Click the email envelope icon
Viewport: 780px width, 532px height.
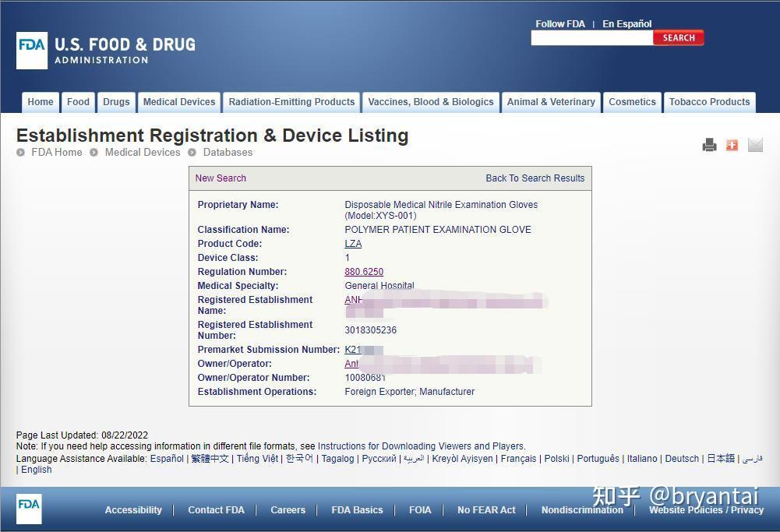(x=755, y=145)
